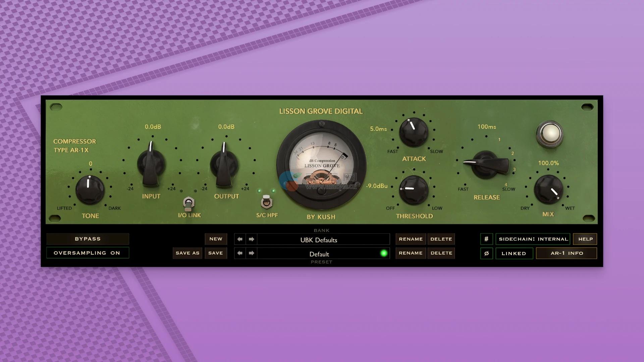Open the Default preset selector

point(319,254)
